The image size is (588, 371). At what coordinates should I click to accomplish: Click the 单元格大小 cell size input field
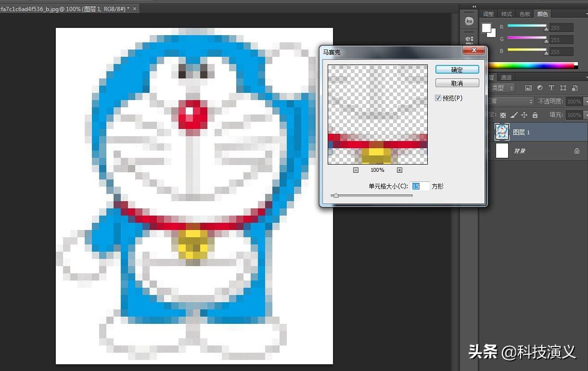420,186
